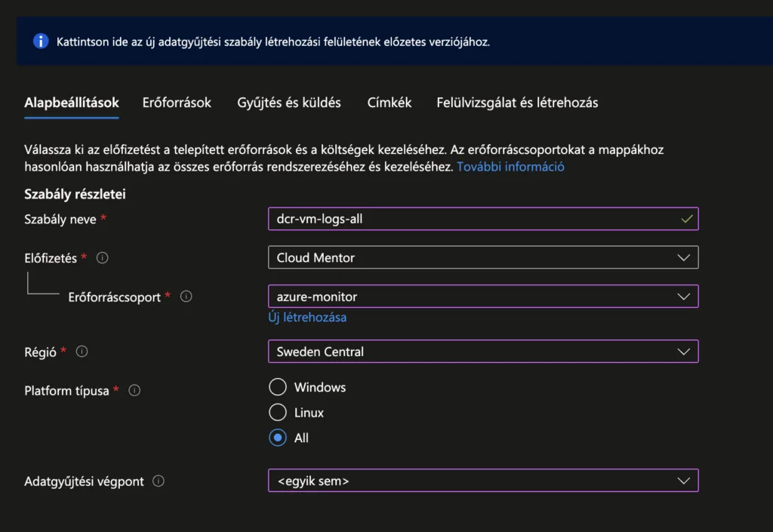Screen dimensions: 773x532
Task: Open the Régió dropdown showing Sweden Central
Action: (x=482, y=352)
